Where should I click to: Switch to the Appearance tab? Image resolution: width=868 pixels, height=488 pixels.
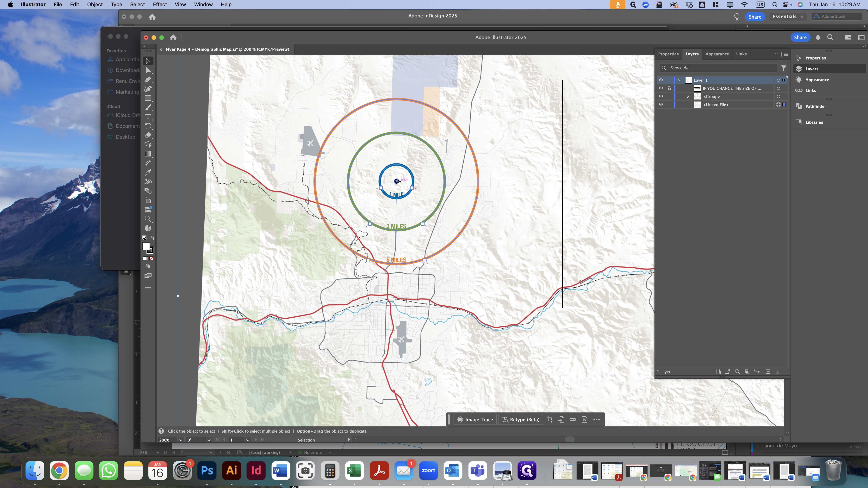pyautogui.click(x=717, y=54)
